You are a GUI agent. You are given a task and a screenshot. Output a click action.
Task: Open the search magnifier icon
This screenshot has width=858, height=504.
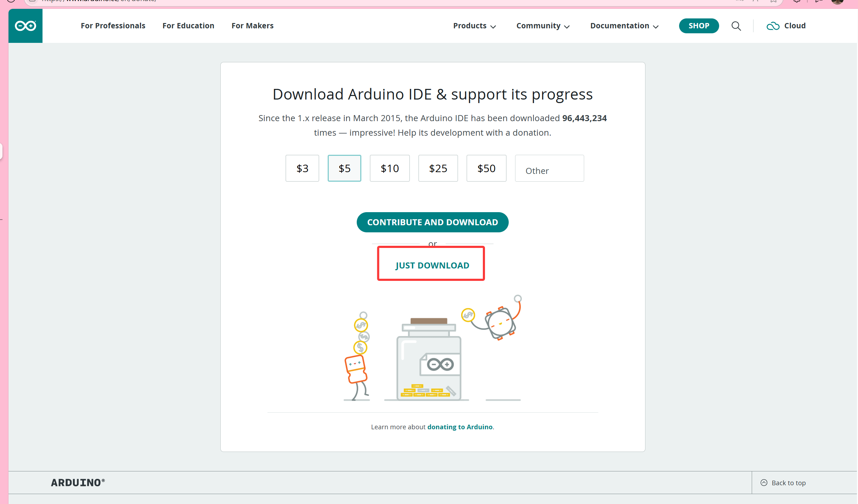click(x=736, y=26)
